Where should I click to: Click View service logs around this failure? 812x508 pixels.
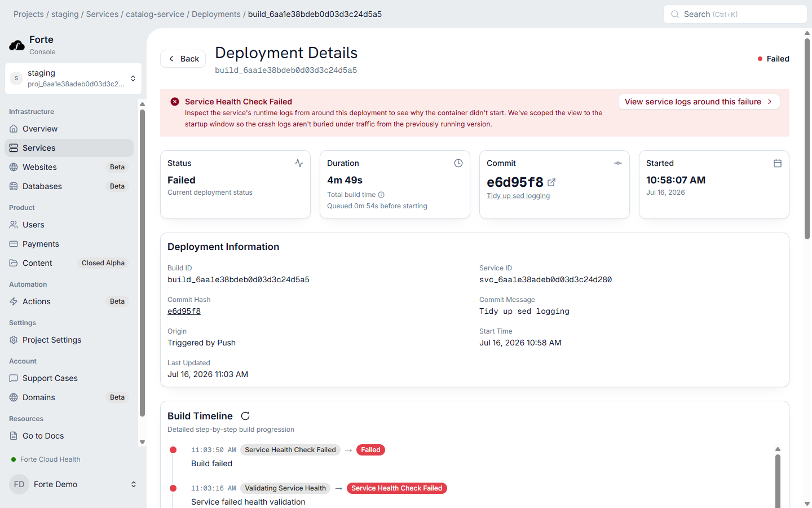coord(699,102)
